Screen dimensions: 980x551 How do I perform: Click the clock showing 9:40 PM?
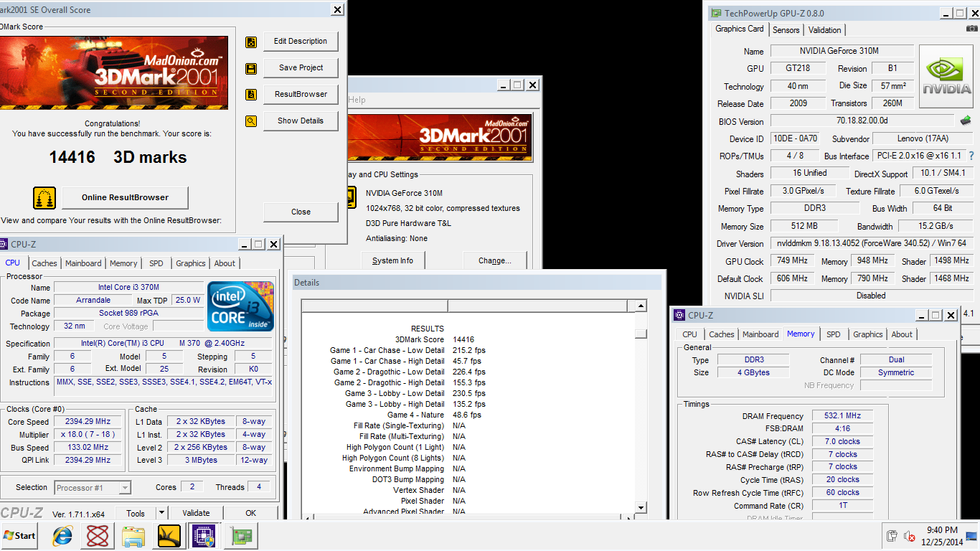942,530
